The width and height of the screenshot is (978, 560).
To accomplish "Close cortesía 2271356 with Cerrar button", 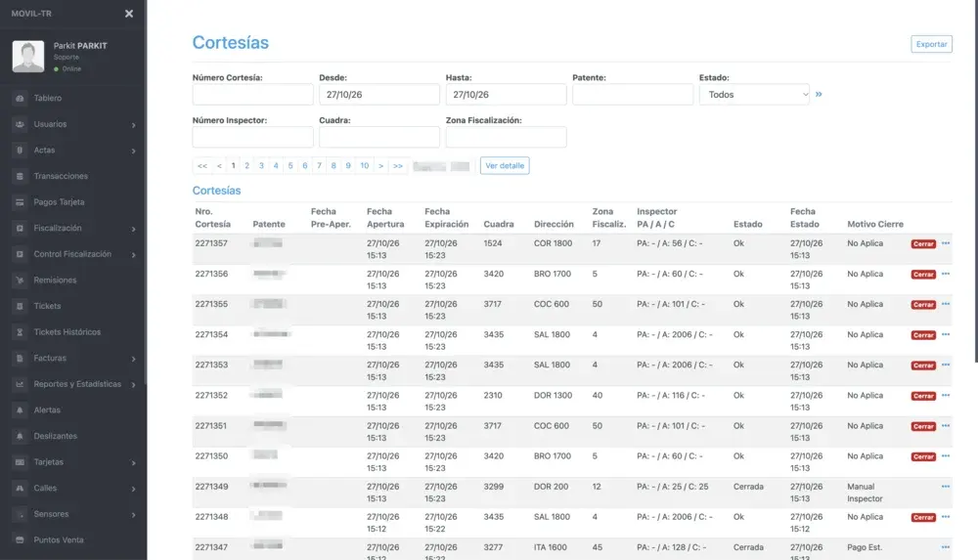I will click(923, 275).
